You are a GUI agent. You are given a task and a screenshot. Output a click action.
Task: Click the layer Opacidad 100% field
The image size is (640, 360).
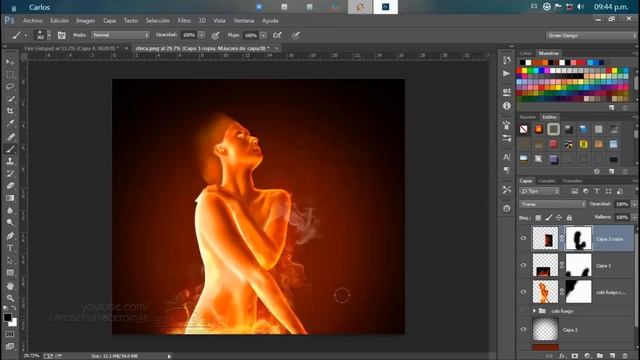pos(622,204)
